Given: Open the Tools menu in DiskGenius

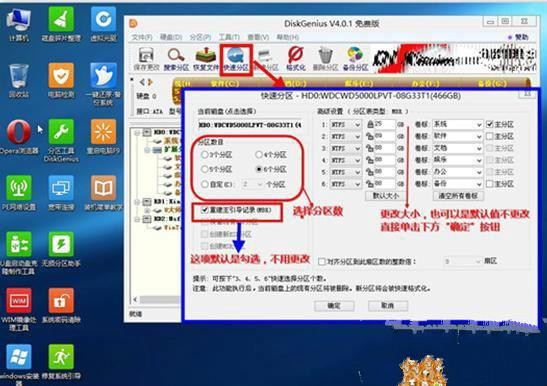Looking at the screenshot, I should (x=229, y=37).
